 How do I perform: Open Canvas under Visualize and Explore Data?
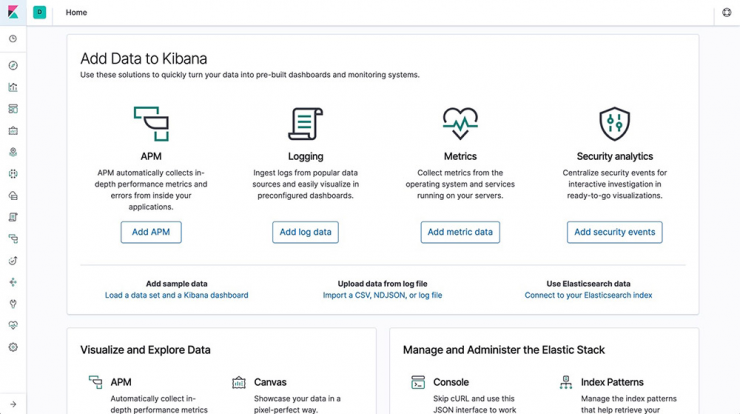[270, 382]
